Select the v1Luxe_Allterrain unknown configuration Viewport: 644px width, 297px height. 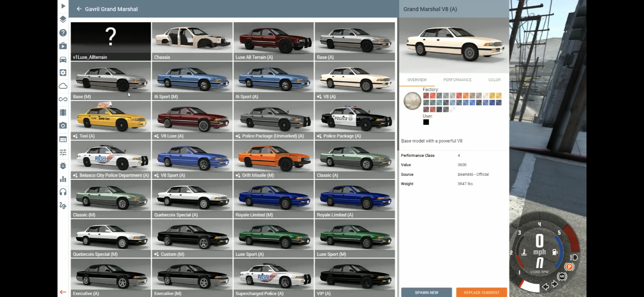pos(111,41)
